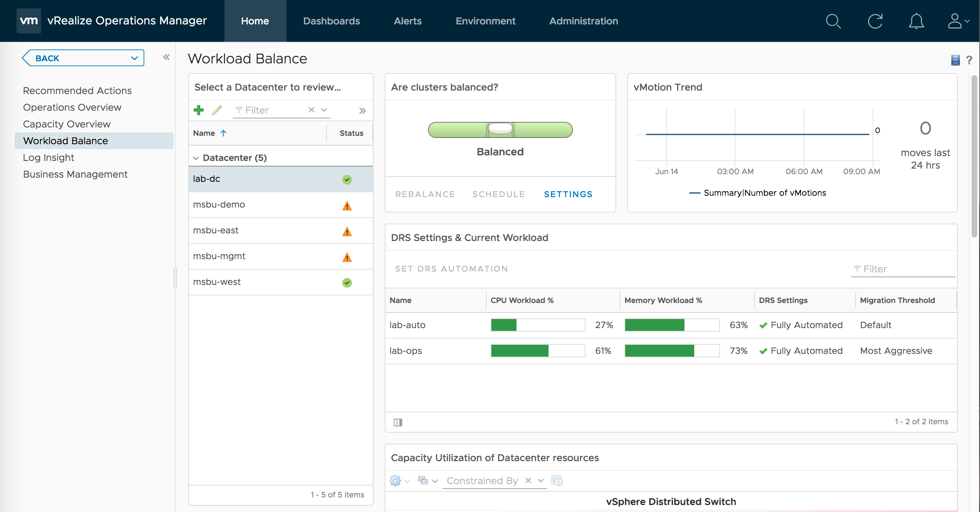980x512 pixels.
Task: Expand the Datacenter (5) tree section
Action: click(x=196, y=157)
